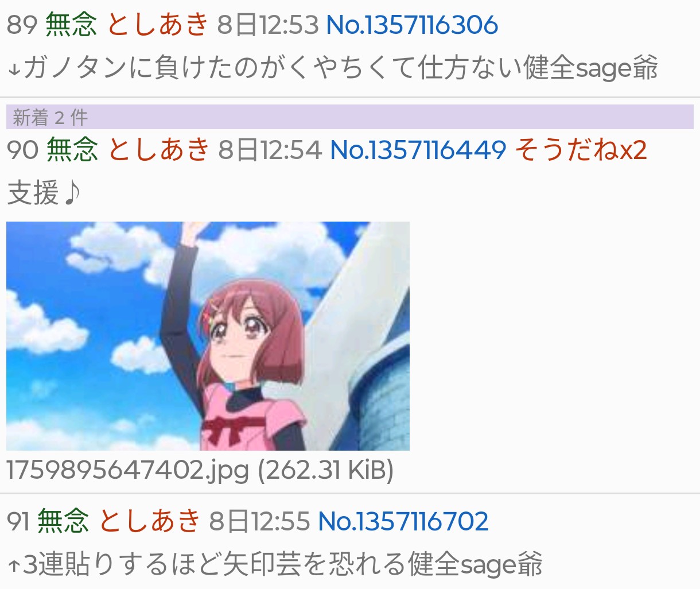The width and height of the screenshot is (700, 589).
Task: Open post number No.1357116702 link
Action: coord(403,521)
